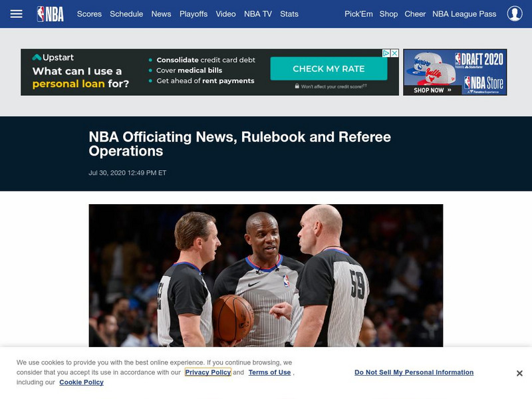Image resolution: width=532 pixels, height=399 pixels.
Task: Open the Video section
Action: [x=225, y=14]
